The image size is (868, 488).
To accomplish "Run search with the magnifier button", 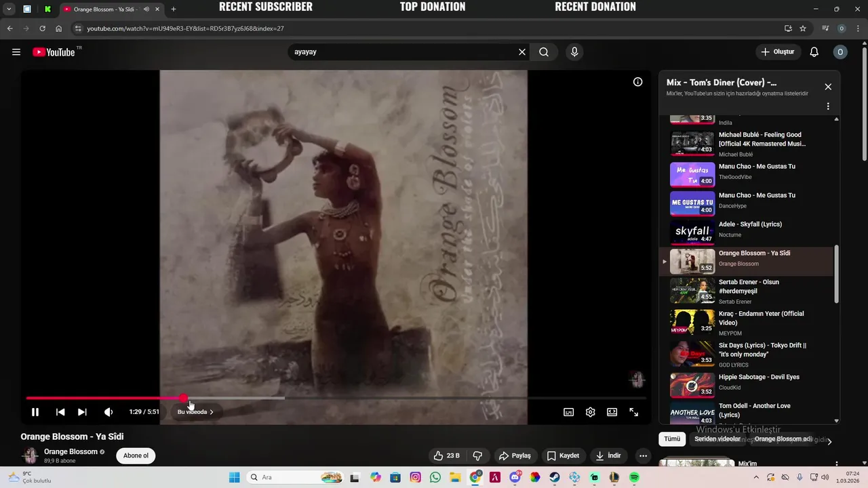I will tap(544, 52).
